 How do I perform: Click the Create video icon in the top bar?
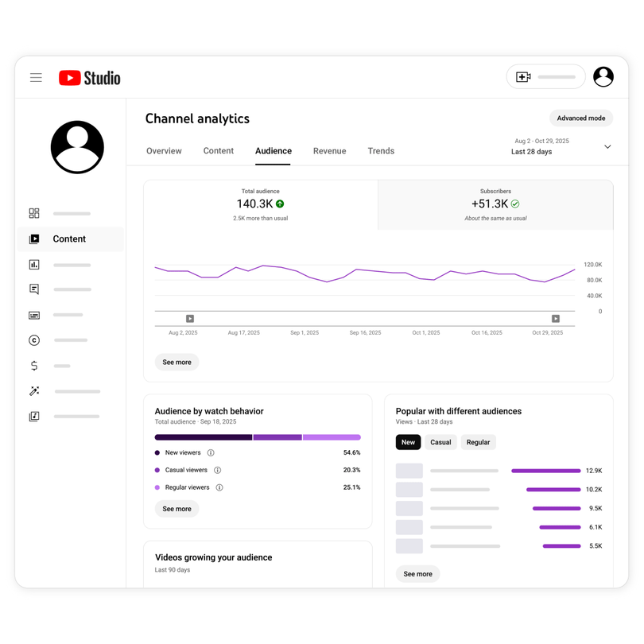522,76
